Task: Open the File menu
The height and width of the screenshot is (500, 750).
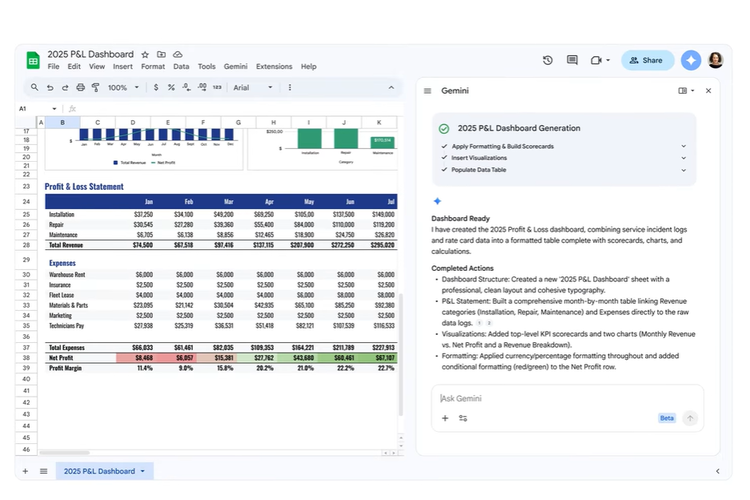Action: (54, 67)
